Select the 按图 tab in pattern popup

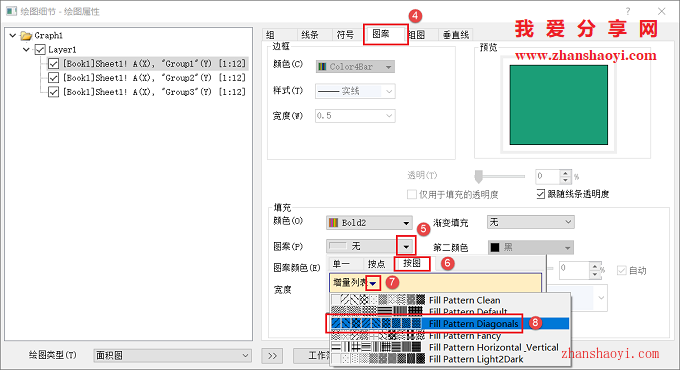pyautogui.click(x=412, y=263)
